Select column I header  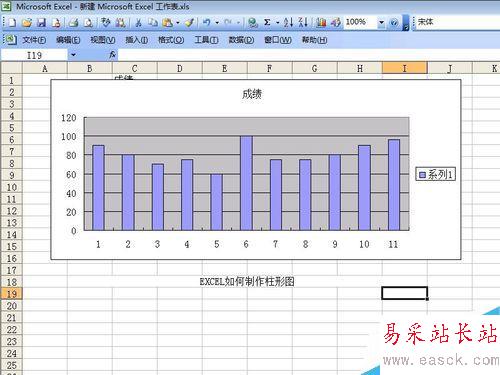(404, 68)
